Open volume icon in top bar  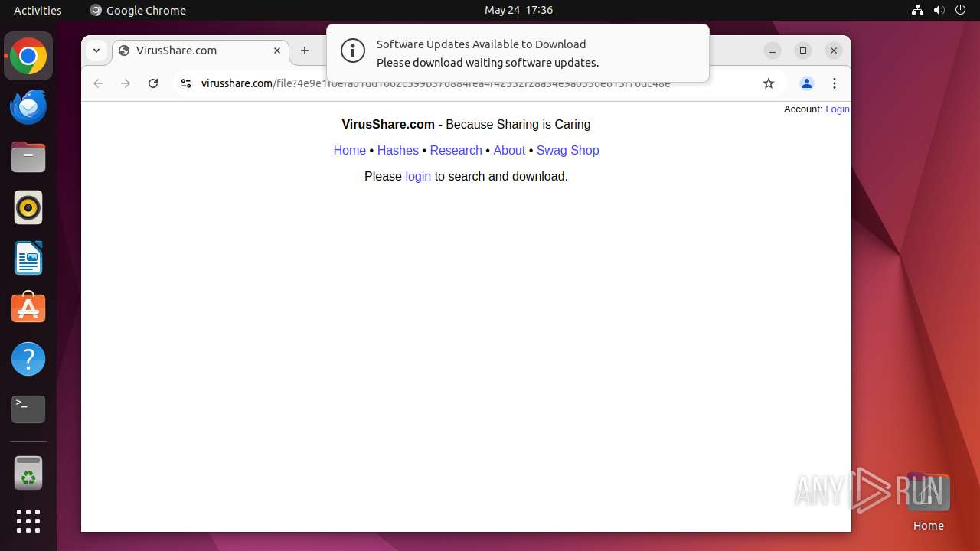coord(939,10)
